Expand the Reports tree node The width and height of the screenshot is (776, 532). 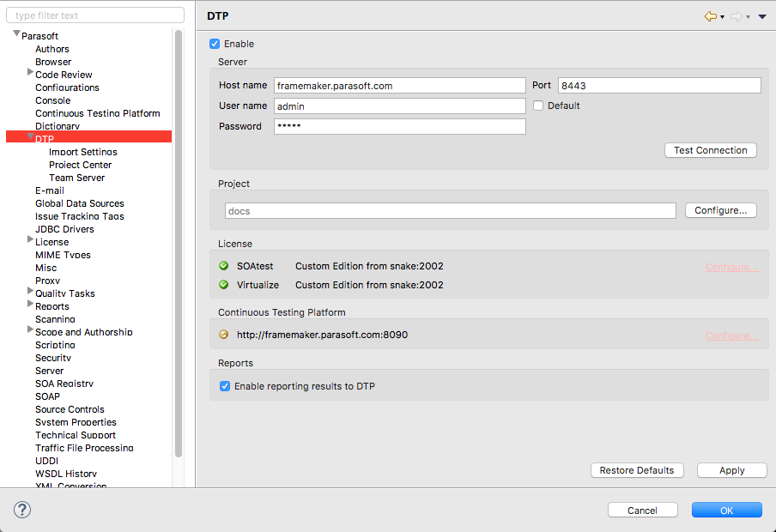30,304
